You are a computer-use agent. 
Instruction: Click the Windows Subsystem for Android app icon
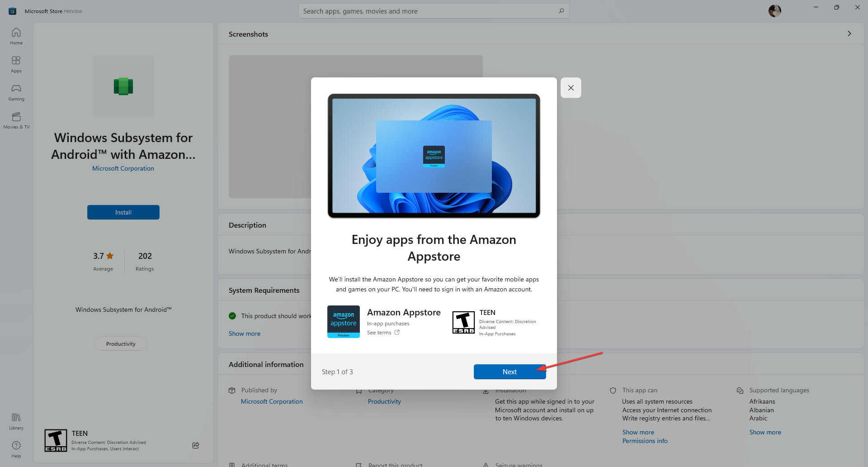pyautogui.click(x=123, y=86)
